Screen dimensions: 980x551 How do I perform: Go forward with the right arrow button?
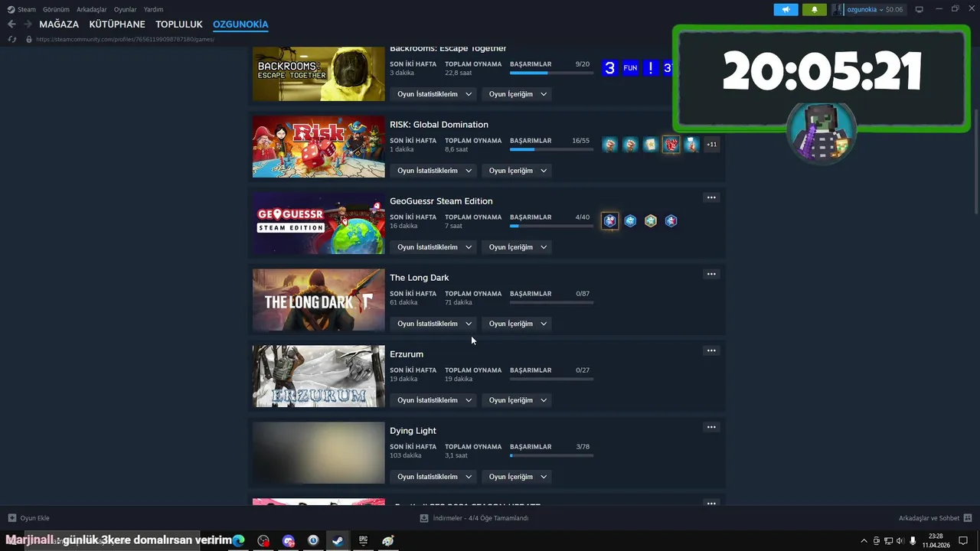point(28,24)
